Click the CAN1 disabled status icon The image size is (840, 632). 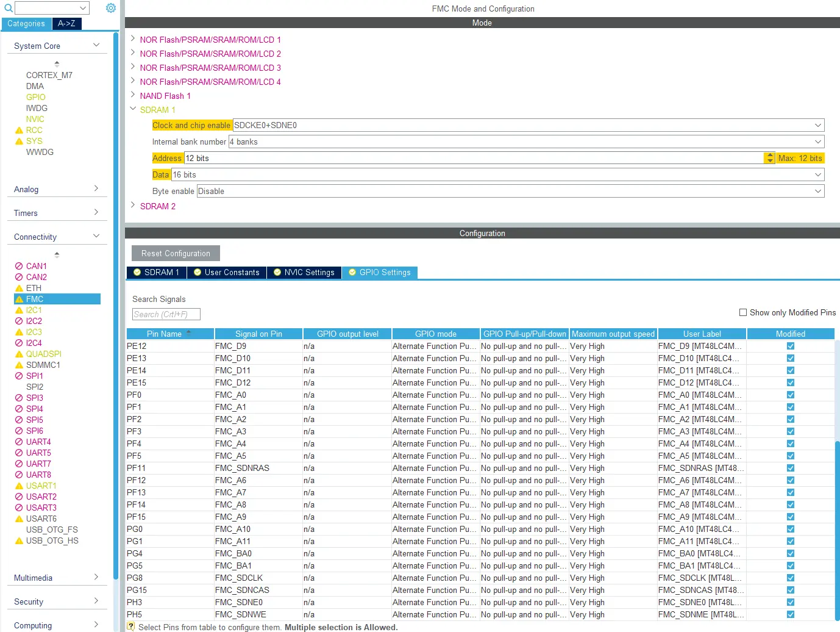pos(19,267)
